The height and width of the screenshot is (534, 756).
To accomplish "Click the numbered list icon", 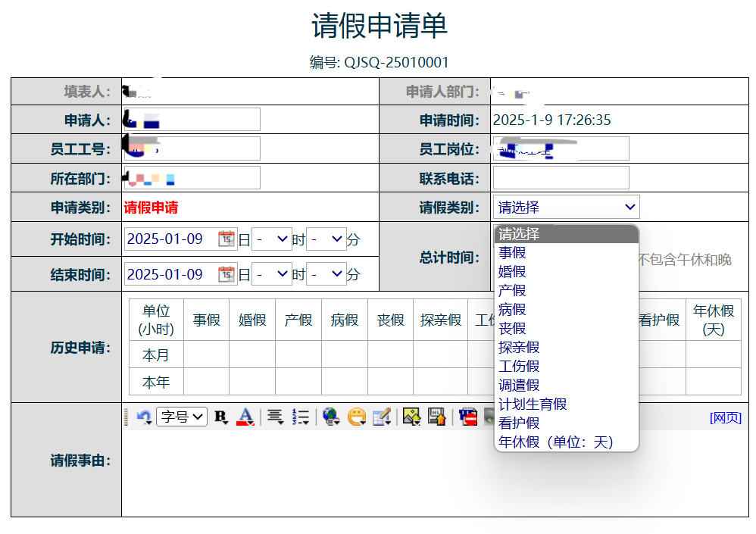I will tap(301, 417).
